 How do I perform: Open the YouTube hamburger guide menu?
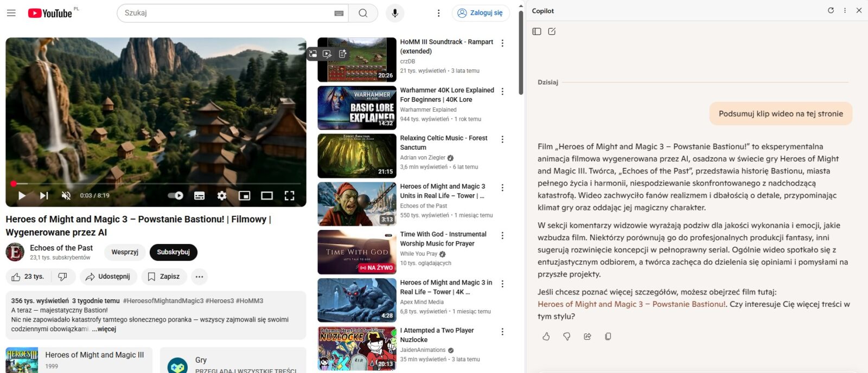click(x=11, y=13)
